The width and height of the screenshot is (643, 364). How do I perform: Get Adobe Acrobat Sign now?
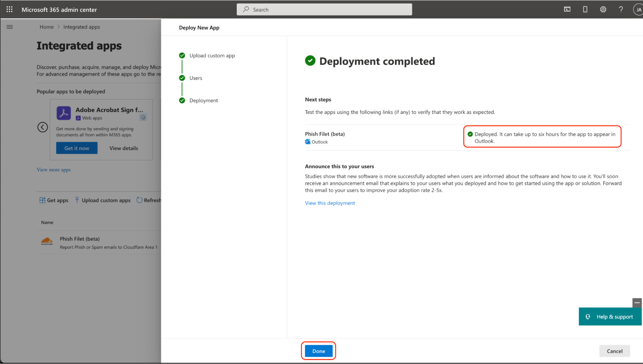click(x=77, y=148)
